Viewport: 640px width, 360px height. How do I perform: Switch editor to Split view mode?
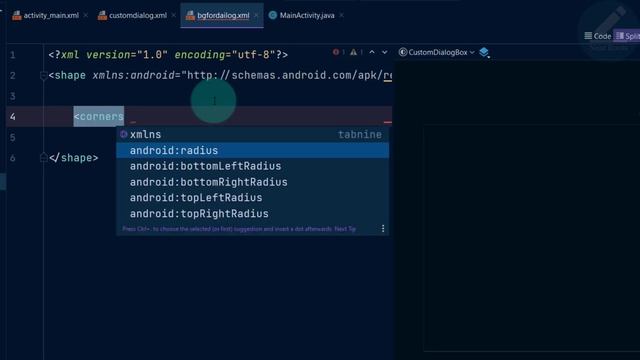[628, 36]
